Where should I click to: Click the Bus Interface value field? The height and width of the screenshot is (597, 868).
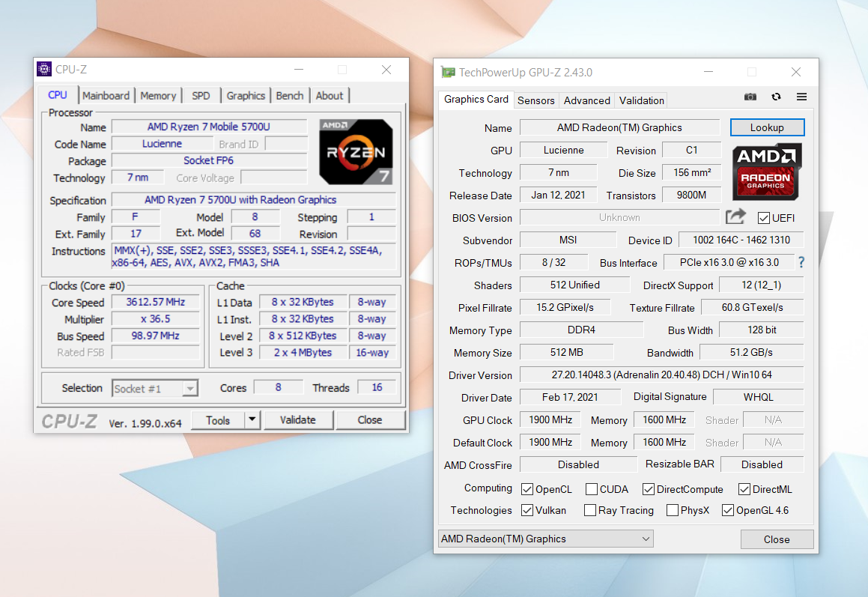[729, 262]
